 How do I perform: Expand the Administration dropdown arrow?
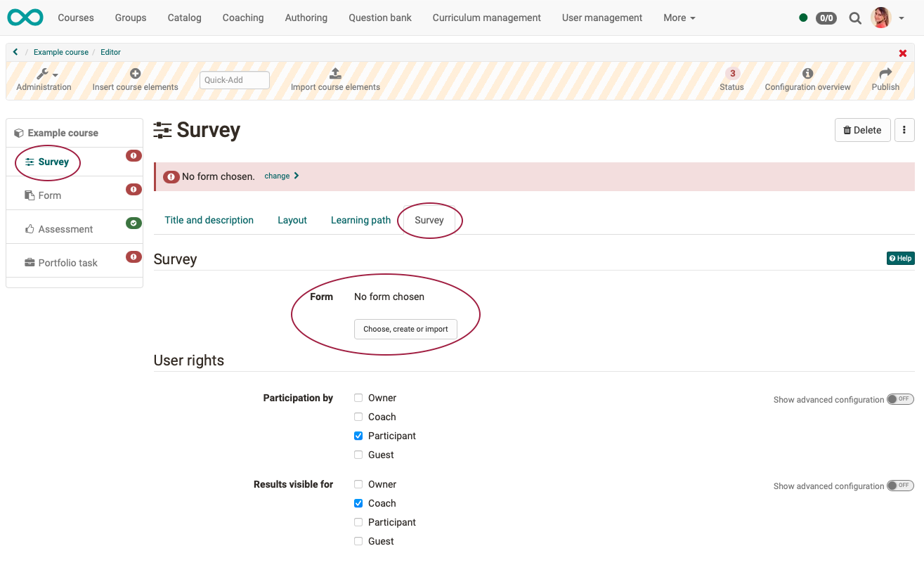[56, 73]
